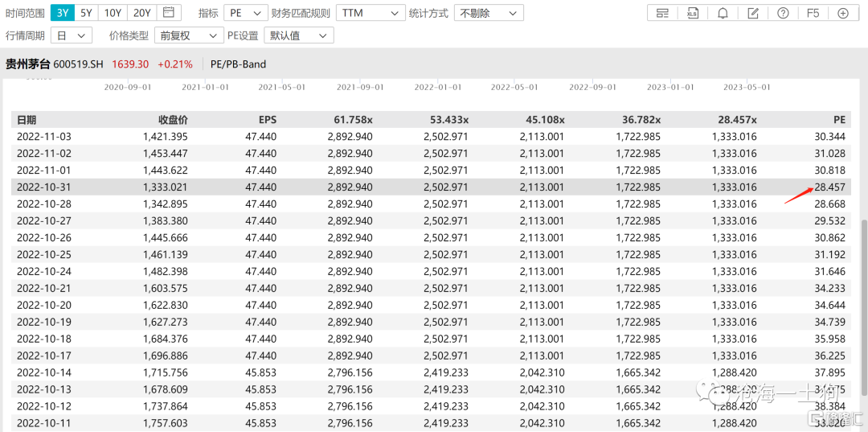This screenshot has height=432, width=868.
Task: Click closing price 1,383.380
Action: (166, 221)
